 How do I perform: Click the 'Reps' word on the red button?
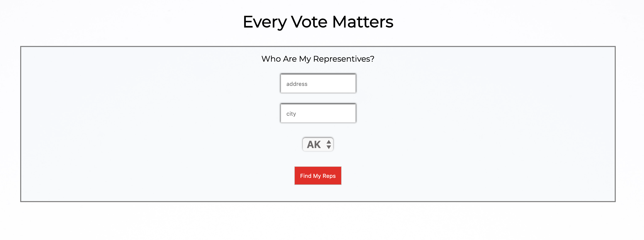click(329, 176)
